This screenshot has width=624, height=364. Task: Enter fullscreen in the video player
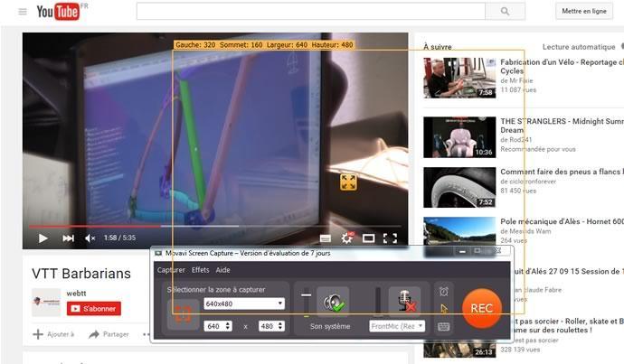390,238
